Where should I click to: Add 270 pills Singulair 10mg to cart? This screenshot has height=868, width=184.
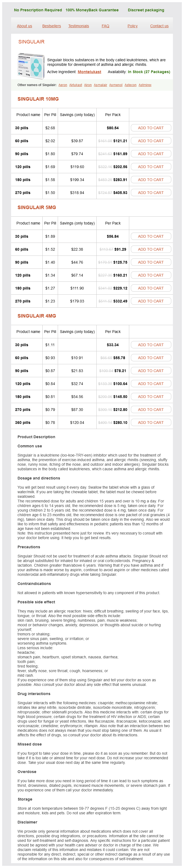point(151,193)
